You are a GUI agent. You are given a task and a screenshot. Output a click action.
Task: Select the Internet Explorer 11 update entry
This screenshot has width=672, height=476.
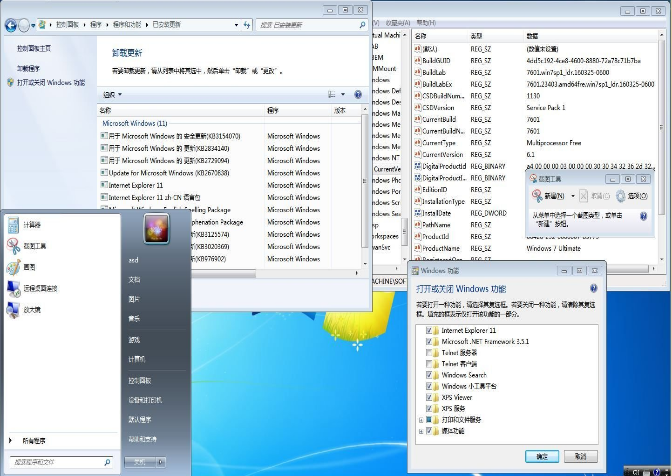(135, 185)
